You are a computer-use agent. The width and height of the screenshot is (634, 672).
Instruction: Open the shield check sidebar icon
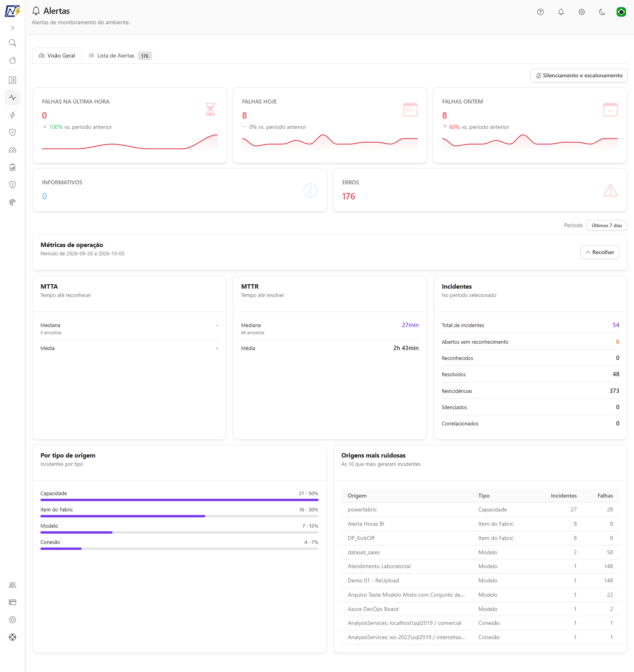point(12,132)
